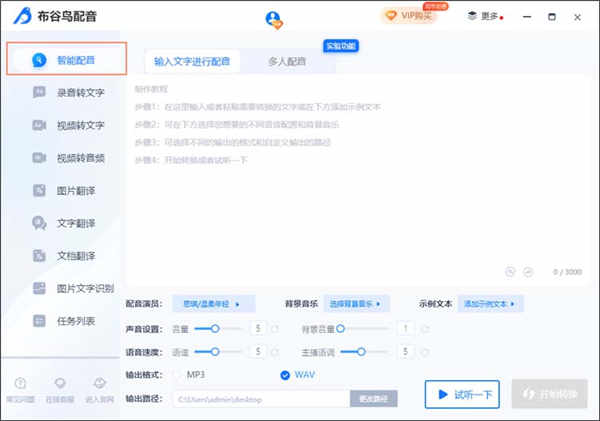Click the greyed 开始转换 convert button
This screenshot has height=421, width=600.
coord(549,394)
